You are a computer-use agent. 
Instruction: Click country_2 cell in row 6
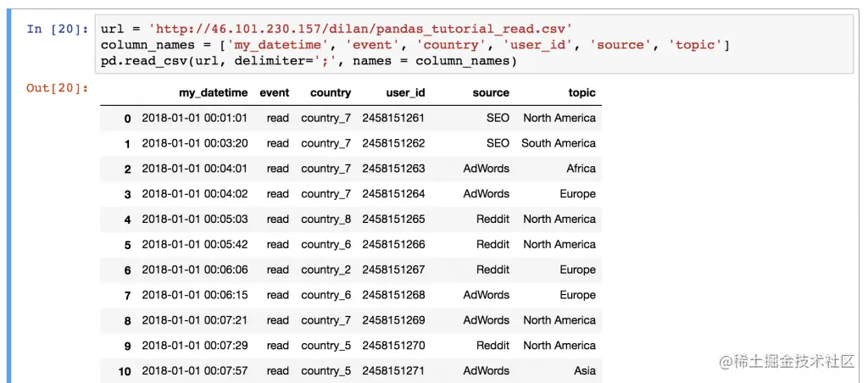pyautogui.click(x=326, y=270)
